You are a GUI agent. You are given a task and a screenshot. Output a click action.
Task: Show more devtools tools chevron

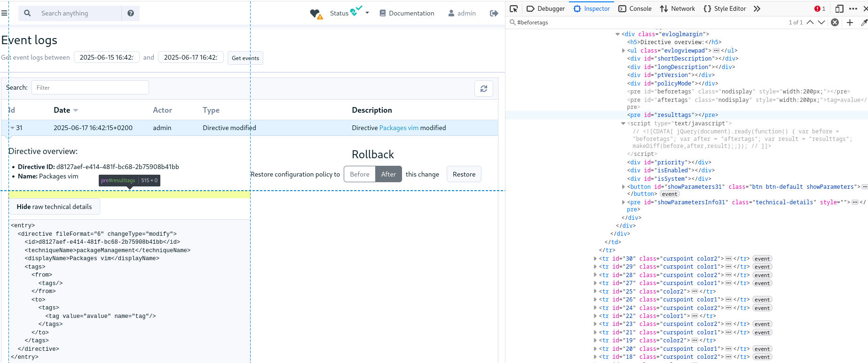pos(757,8)
